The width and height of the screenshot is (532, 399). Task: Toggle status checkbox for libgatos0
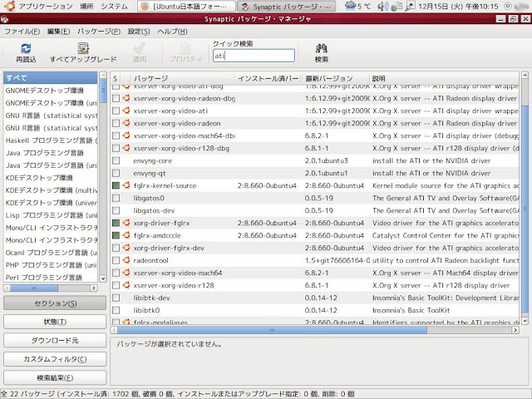116,198
